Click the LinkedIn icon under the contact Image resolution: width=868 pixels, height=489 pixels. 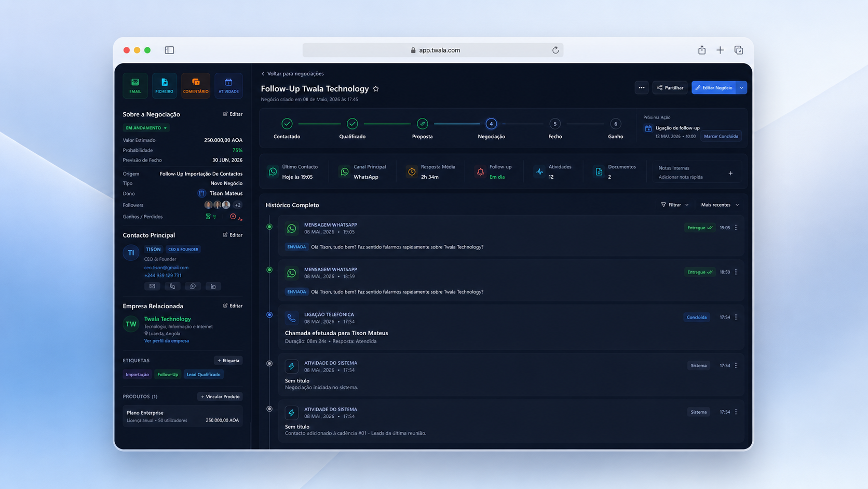213,286
